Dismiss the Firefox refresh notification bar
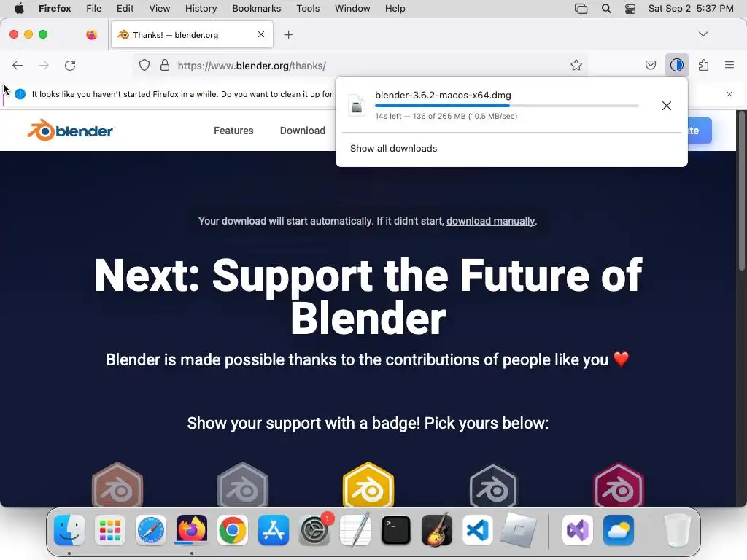The image size is (747, 560). (x=729, y=94)
